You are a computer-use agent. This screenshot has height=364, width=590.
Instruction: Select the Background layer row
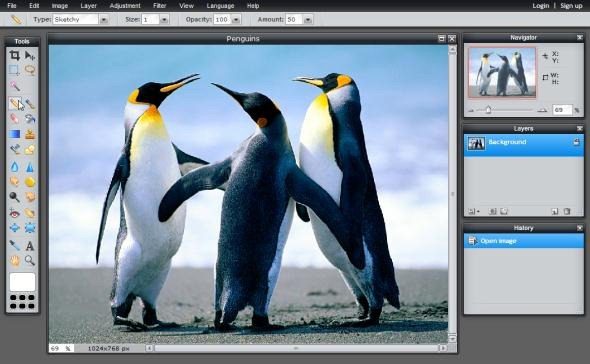(x=523, y=144)
